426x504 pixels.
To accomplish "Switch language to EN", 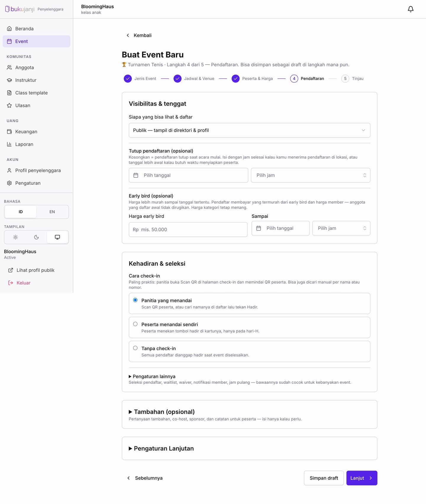I will [52, 212].
